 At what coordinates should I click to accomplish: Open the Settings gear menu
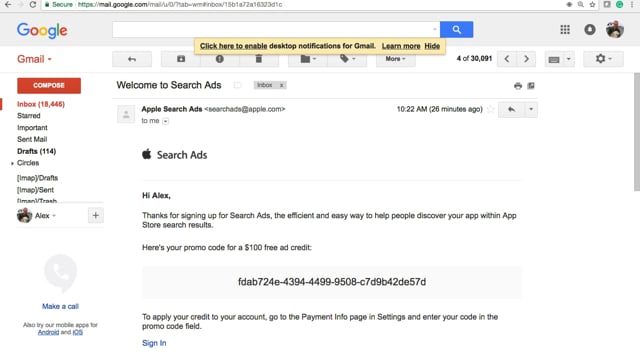603,59
